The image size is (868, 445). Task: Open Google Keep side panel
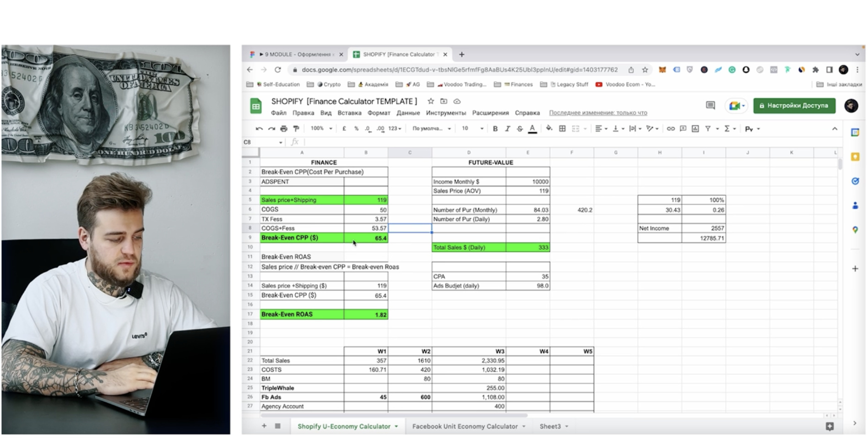(x=855, y=157)
